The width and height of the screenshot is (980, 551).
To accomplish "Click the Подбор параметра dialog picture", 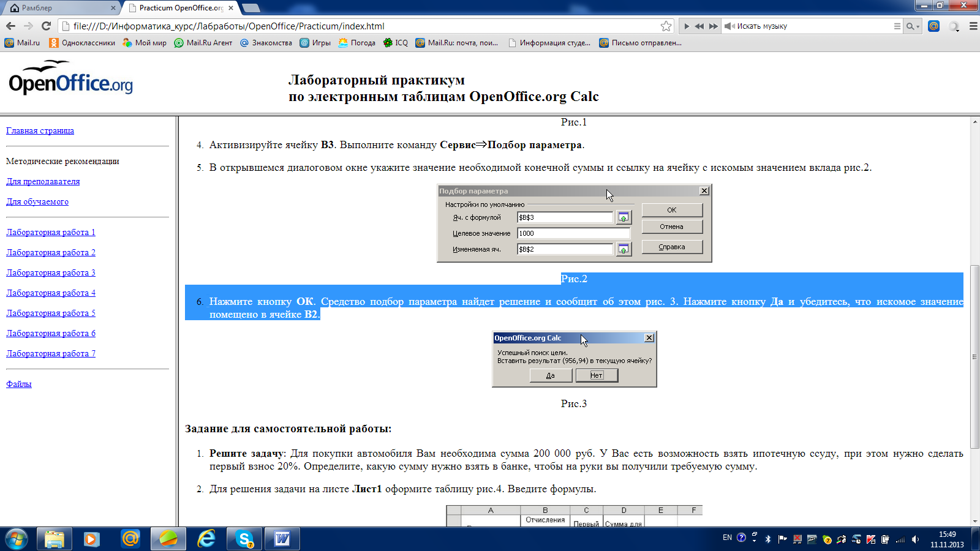I will pos(575,223).
